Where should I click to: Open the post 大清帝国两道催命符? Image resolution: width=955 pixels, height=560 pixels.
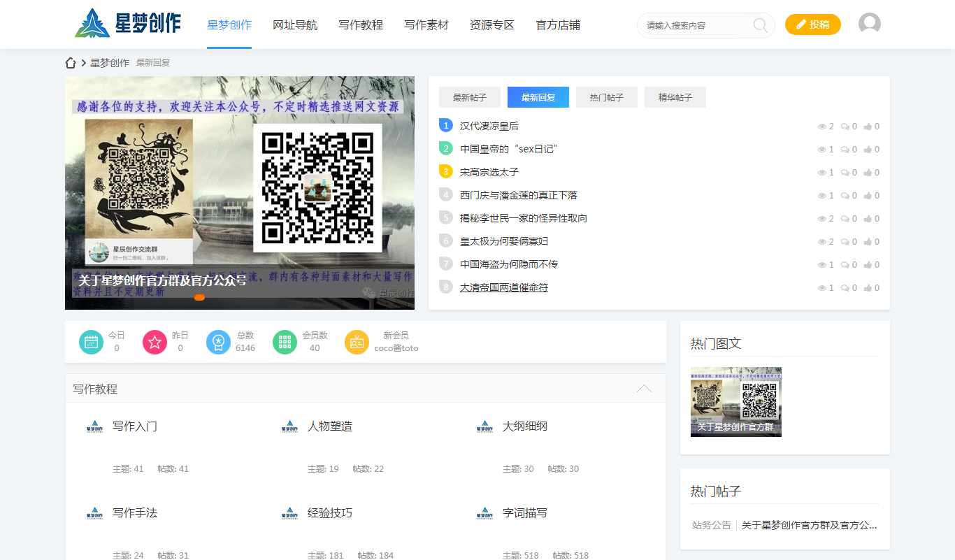[504, 287]
